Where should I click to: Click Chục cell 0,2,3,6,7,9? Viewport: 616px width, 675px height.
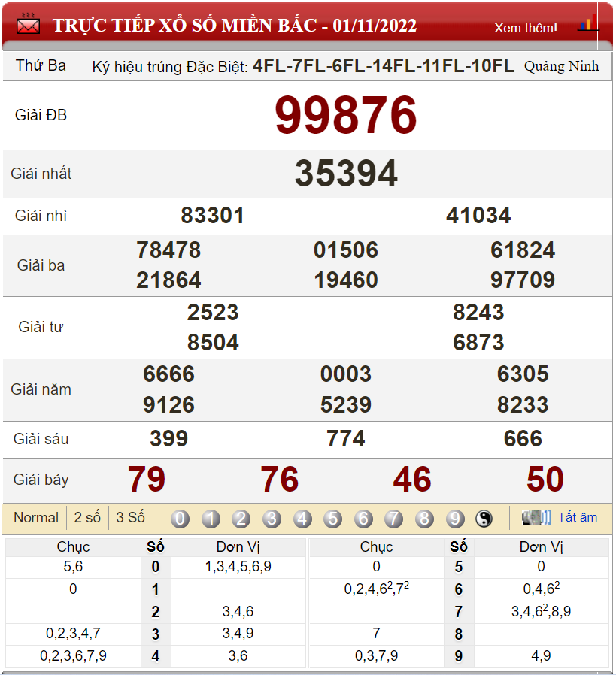[x=73, y=655]
